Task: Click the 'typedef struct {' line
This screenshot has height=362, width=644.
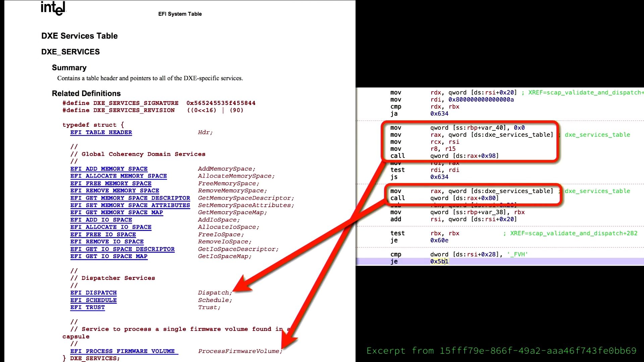Action: (x=93, y=125)
